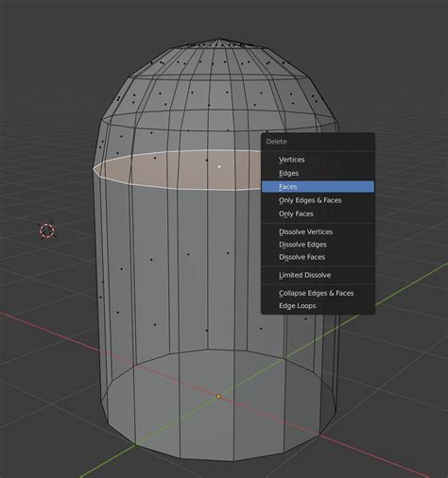Click the Delete menu title header

tap(277, 142)
